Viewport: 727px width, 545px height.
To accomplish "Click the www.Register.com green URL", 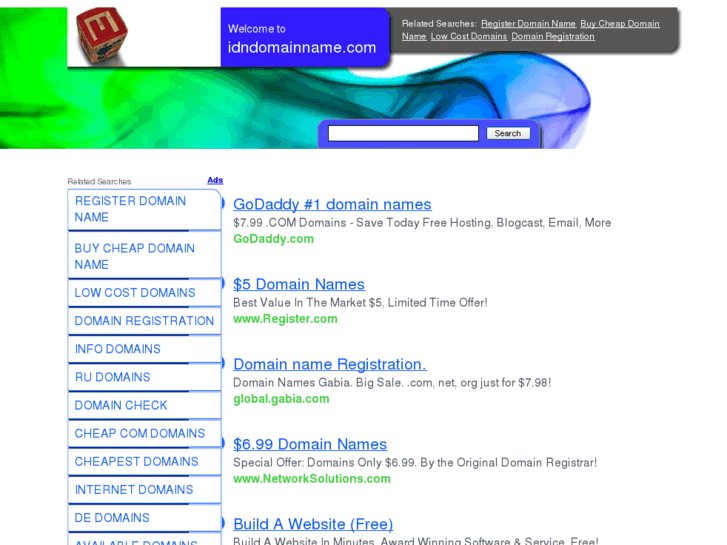I will [x=285, y=319].
